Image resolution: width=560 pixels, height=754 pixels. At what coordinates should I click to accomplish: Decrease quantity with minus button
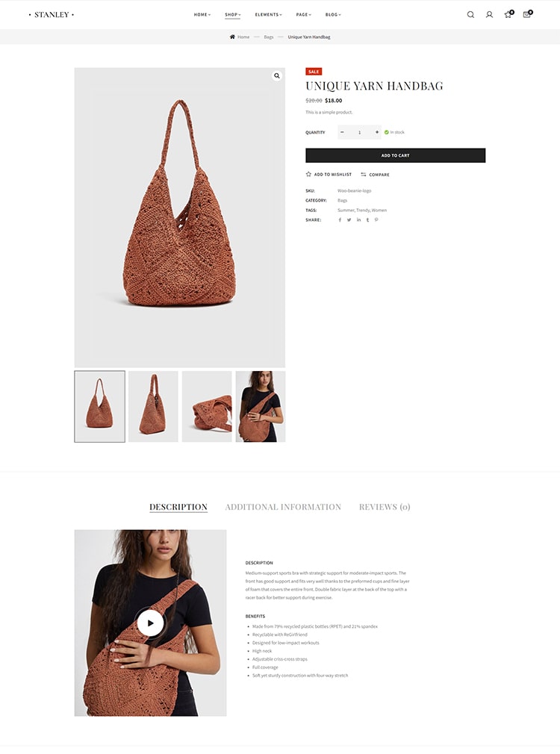tap(342, 132)
